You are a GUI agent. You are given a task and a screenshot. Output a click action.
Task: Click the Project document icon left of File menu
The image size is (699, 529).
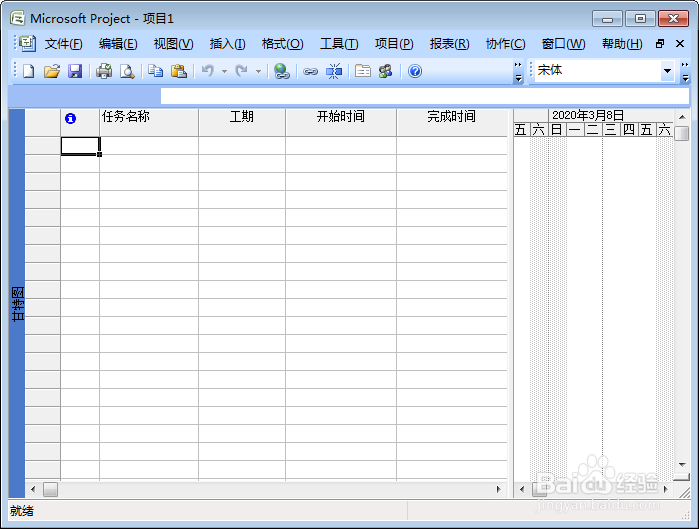(27, 43)
